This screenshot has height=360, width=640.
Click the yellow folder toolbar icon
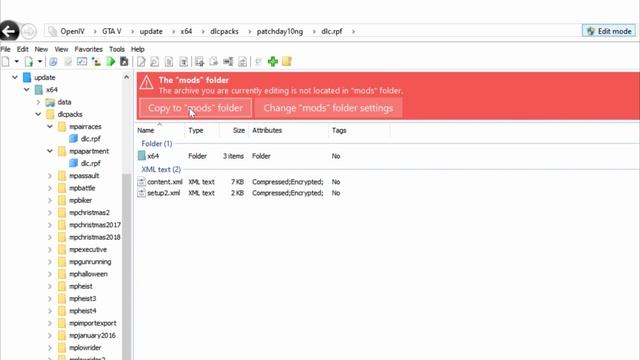click(x=287, y=62)
